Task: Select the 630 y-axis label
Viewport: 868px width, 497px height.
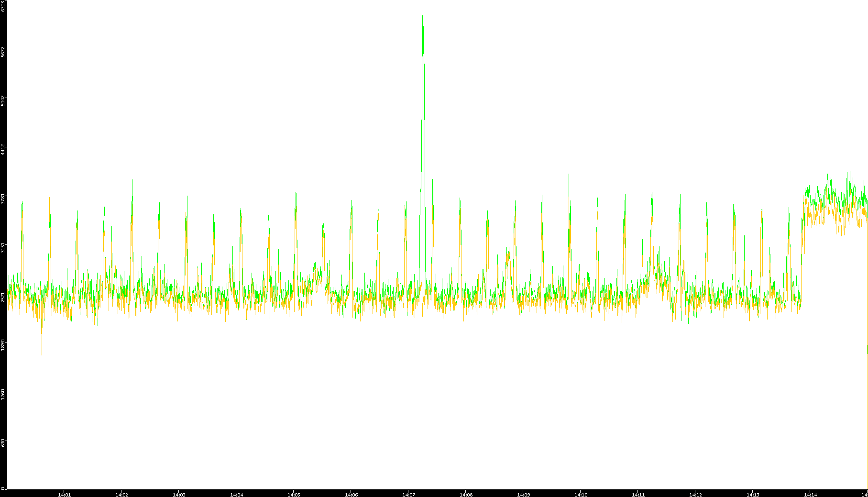Action: [x=3, y=443]
